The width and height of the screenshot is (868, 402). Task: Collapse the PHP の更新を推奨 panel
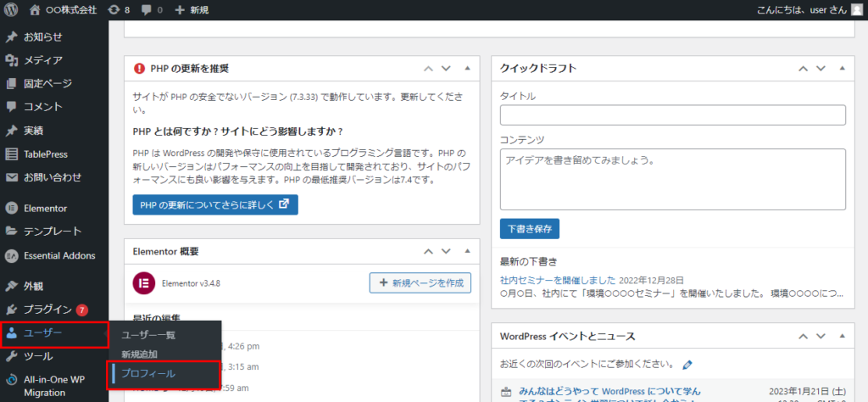[467, 68]
